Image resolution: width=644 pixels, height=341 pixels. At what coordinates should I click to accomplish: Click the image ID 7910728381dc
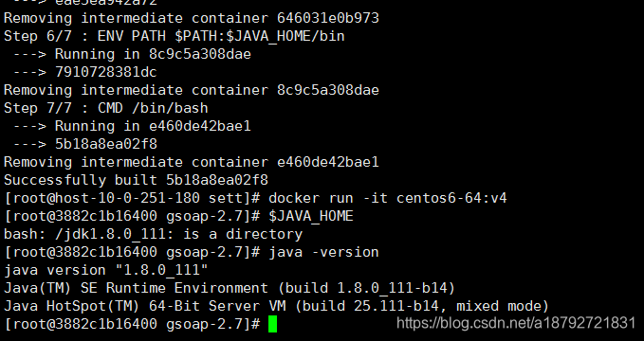click(106, 72)
